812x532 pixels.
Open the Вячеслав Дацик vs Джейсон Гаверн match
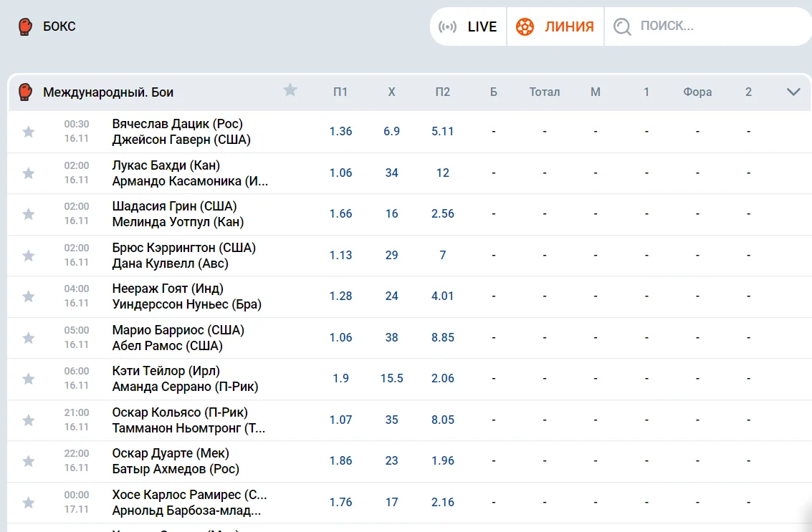pos(181,132)
